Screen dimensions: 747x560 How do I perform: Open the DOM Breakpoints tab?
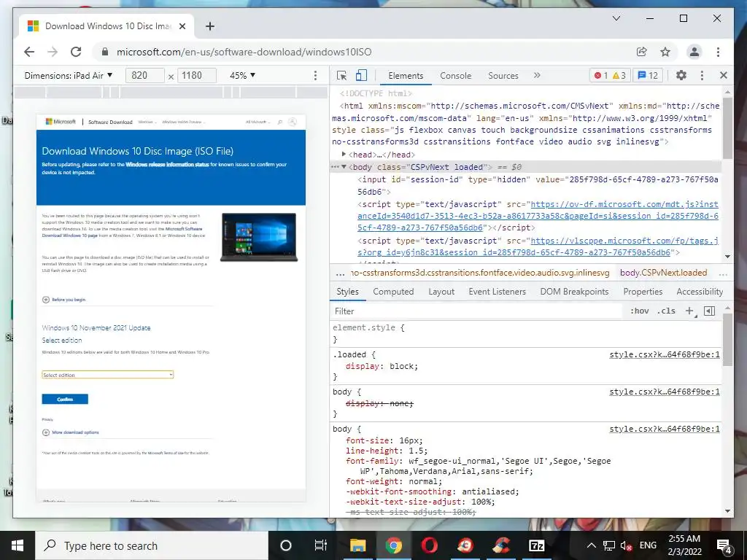point(574,292)
